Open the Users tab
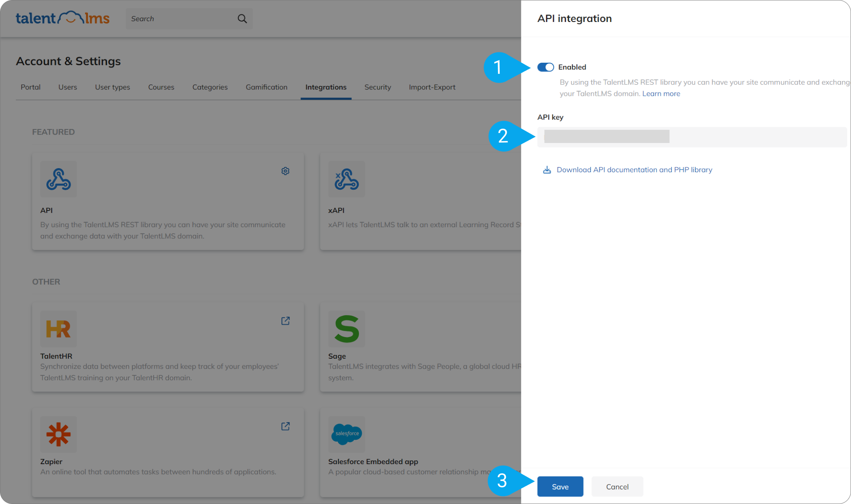The height and width of the screenshot is (504, 851). coord(68,87)
